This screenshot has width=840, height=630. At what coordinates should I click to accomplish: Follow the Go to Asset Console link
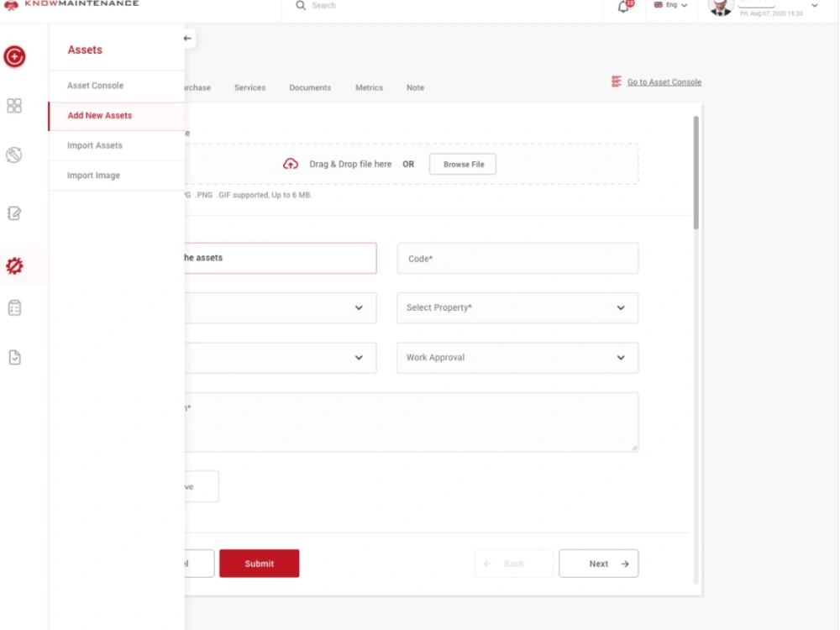click(x=664, y=82)
